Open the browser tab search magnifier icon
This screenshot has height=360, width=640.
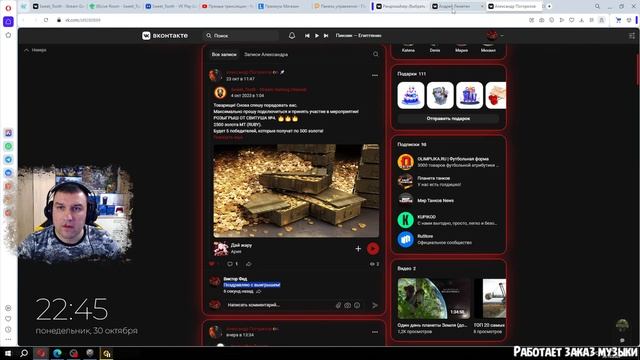coord(597,6)
